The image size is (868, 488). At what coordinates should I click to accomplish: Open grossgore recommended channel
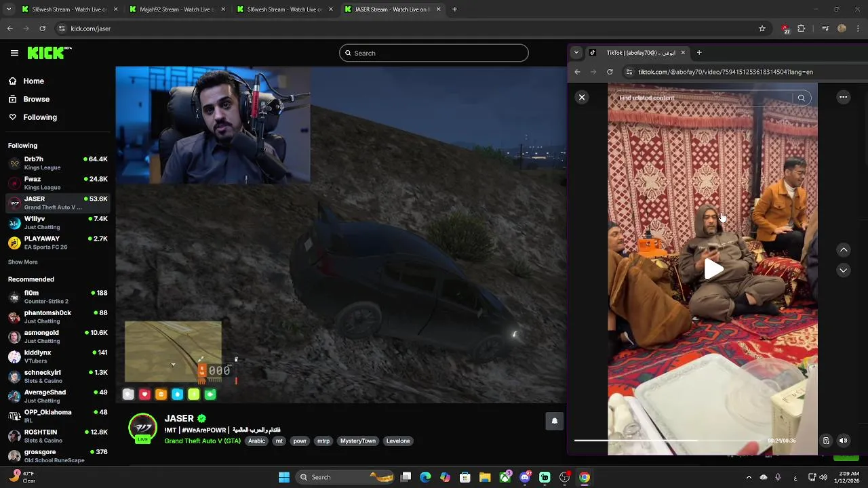[x=58, y=455]
